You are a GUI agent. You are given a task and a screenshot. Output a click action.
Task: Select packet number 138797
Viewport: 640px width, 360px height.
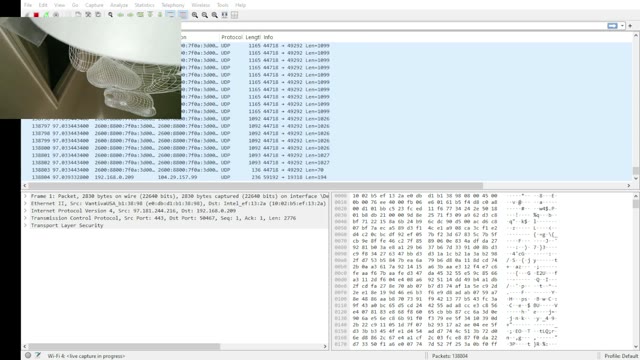pos(327,126)
